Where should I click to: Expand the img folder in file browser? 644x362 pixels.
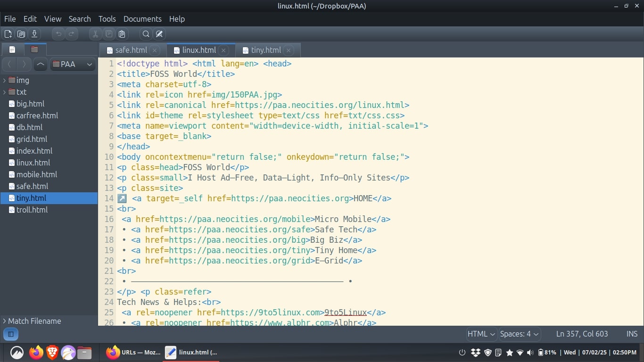pyautogui.click(x=5, y=80)
